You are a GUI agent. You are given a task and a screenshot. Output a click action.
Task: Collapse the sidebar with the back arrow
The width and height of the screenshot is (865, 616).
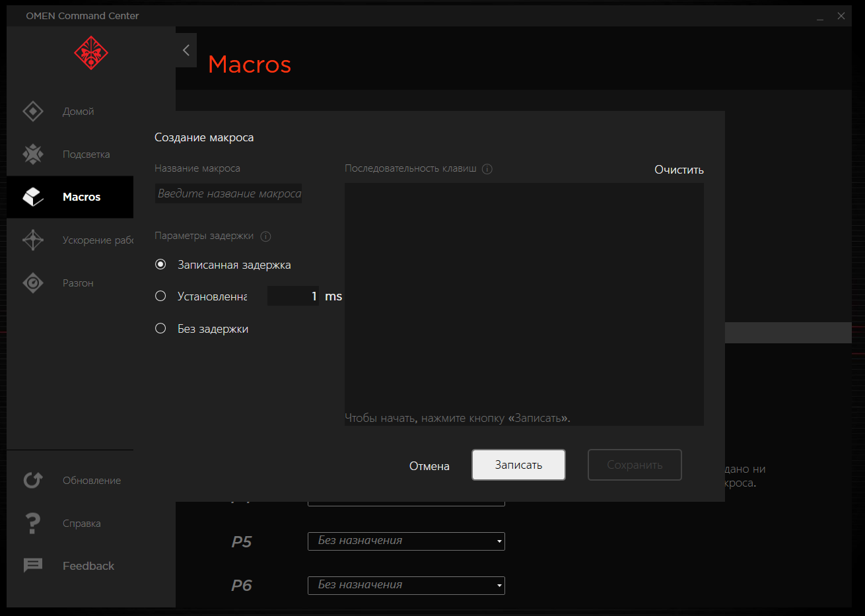point(186,50)
